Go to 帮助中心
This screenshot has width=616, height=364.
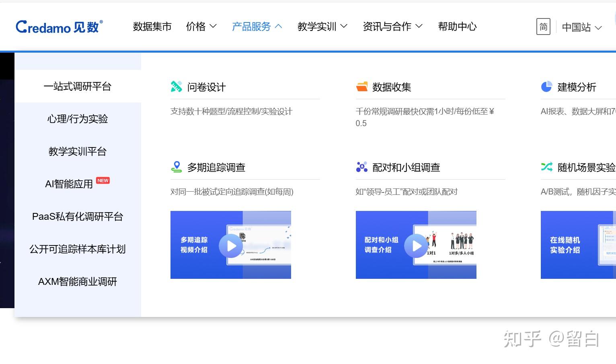click(x=457, y=27)
